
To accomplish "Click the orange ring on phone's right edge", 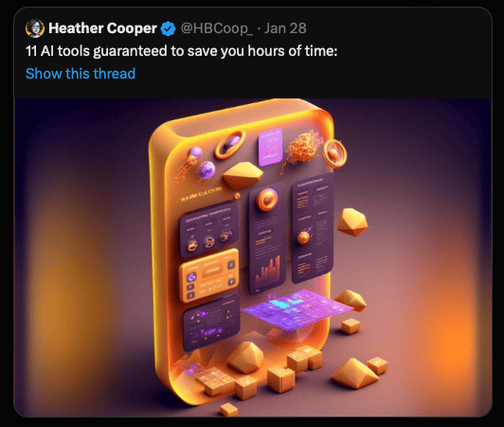I will pyautogui.click(x=335, y=153).
